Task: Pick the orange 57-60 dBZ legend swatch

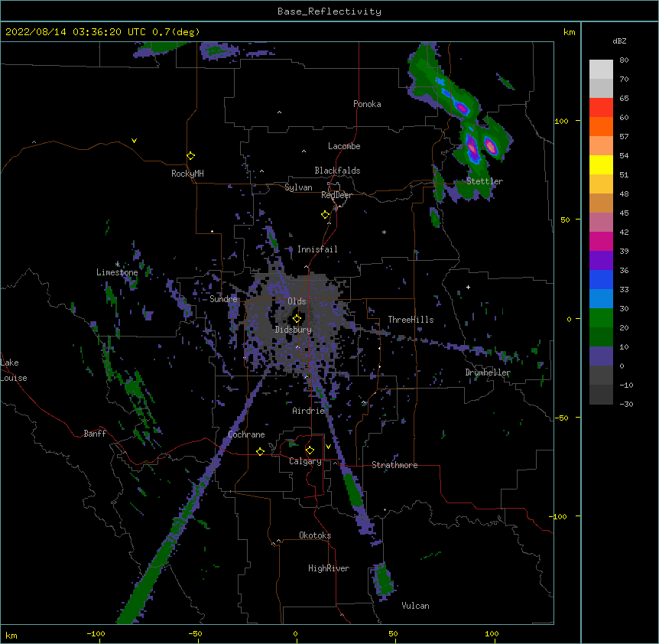Action: (x=601, y=126)
